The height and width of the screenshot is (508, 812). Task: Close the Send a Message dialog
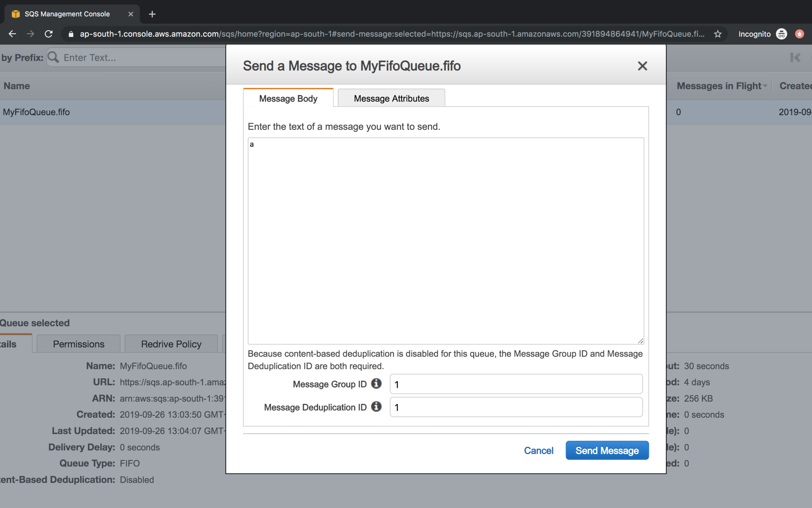coord(642,66)
